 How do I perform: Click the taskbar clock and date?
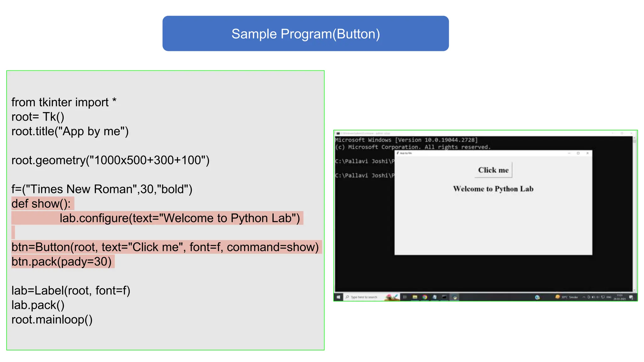tap(619, 297)
